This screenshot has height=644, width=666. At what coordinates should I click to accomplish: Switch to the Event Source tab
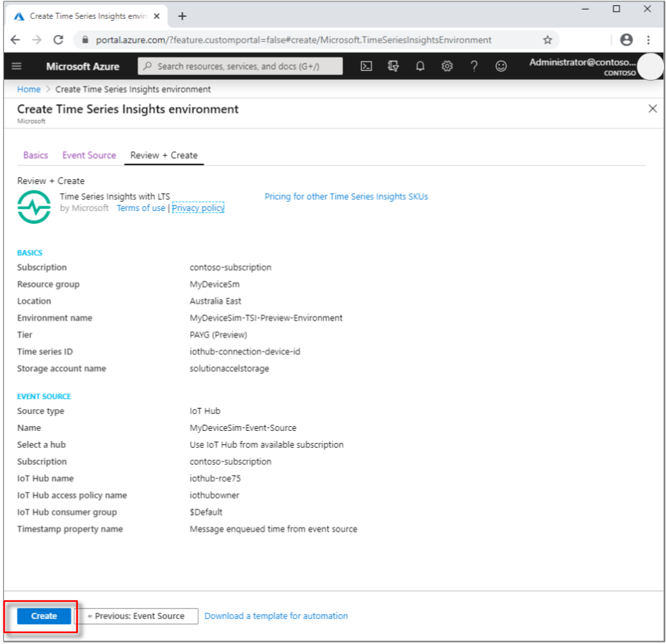89,156
